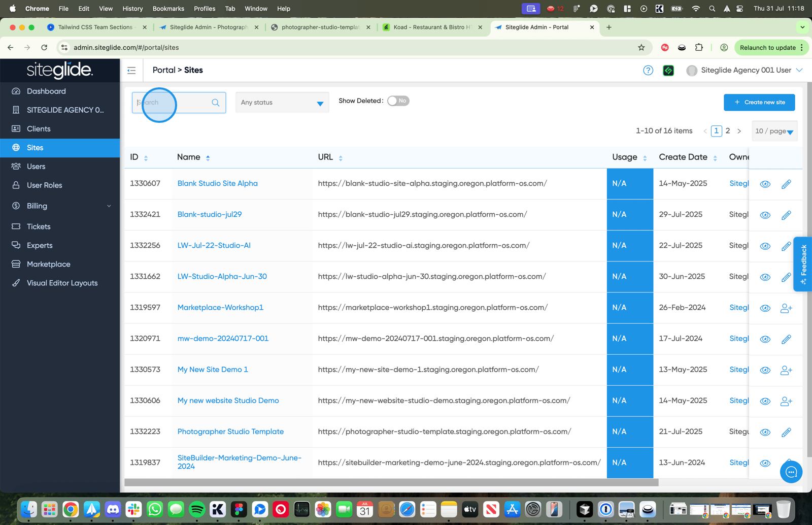The height and width of the screenshot is (525, 812).
Task: Toggle the Show Deleted switch
Action: pos(398,101)
